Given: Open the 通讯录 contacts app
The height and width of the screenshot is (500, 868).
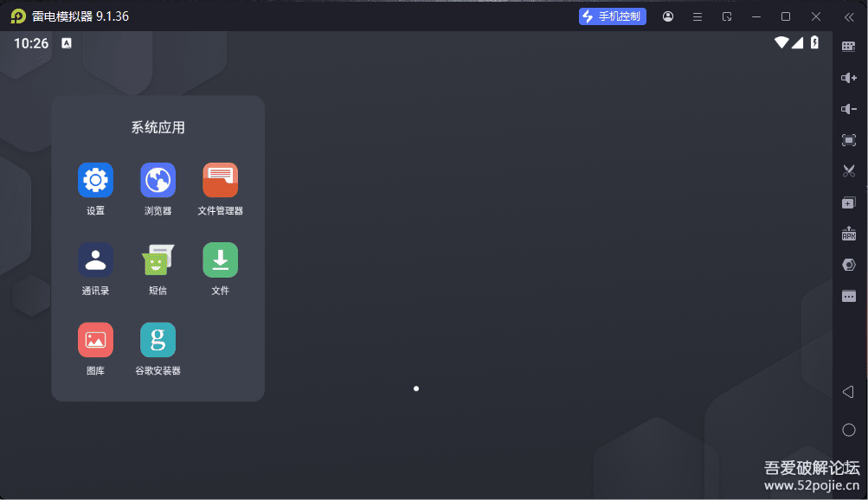Looking at the screenshot, I should coord(95,260).
